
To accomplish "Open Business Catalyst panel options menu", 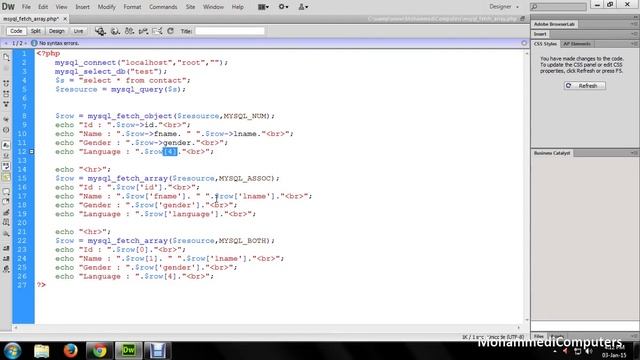I will click(634, 153).
